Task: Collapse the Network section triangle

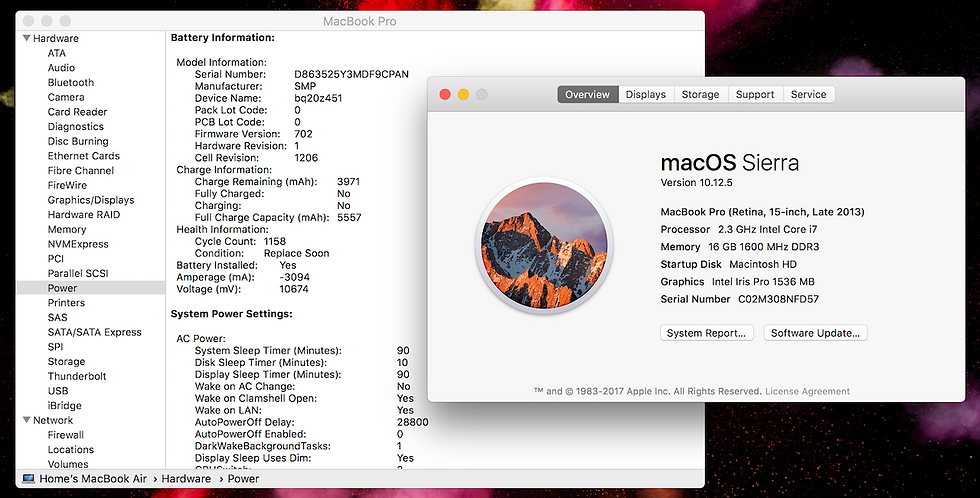Action: pyautogui.click(x=26, y=420)
